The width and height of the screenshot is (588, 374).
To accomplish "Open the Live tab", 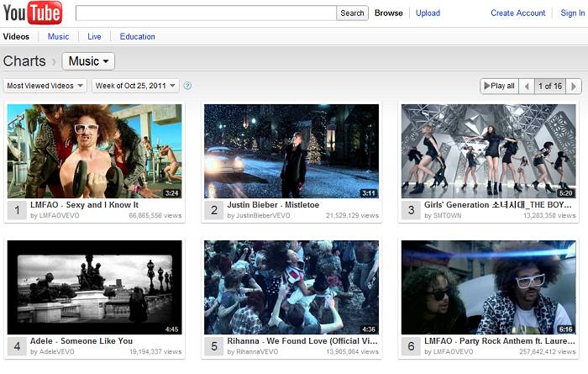I will point(94,37).
